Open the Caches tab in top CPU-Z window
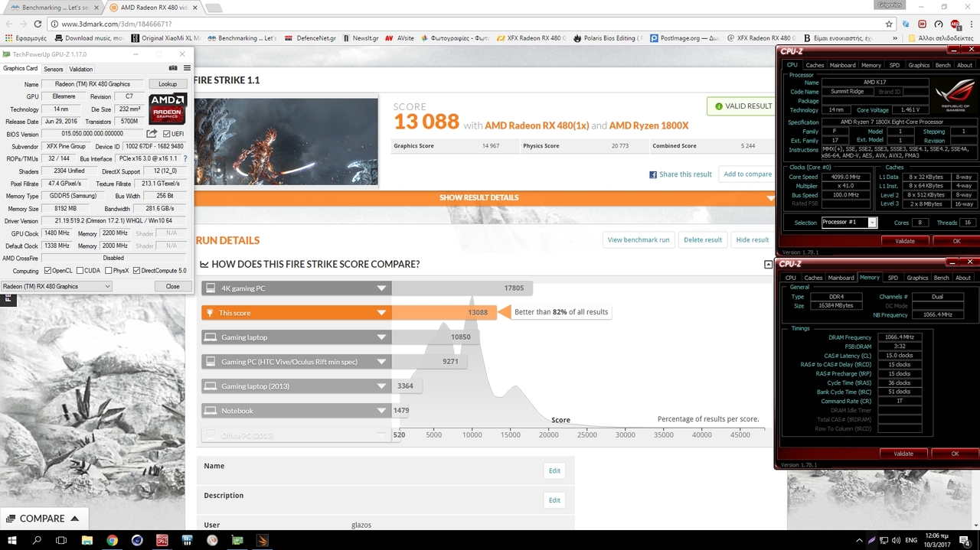The height and width of the screenshot is (550, 980). [815, 65]
